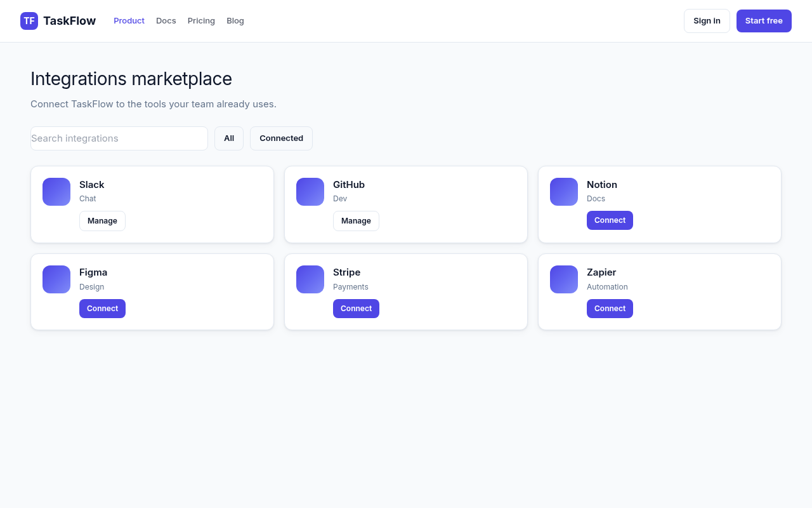Filter by Connected integrations

point(281,138)
